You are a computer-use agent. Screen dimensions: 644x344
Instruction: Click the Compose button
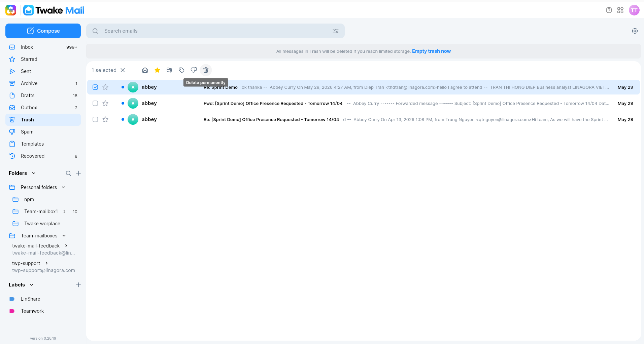coord(43,31)
